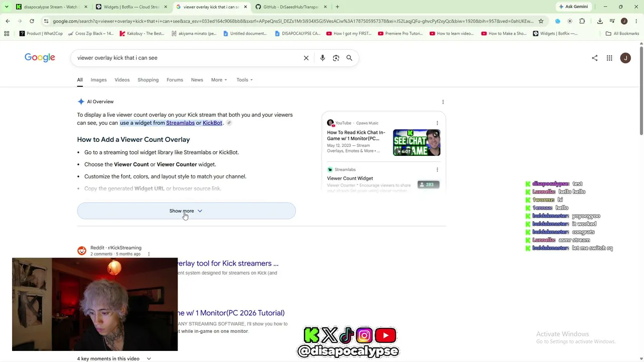The image size is (644, 362).
Task: Open options for the Cpaws Music YouTube card
Action: pos(437,123)
